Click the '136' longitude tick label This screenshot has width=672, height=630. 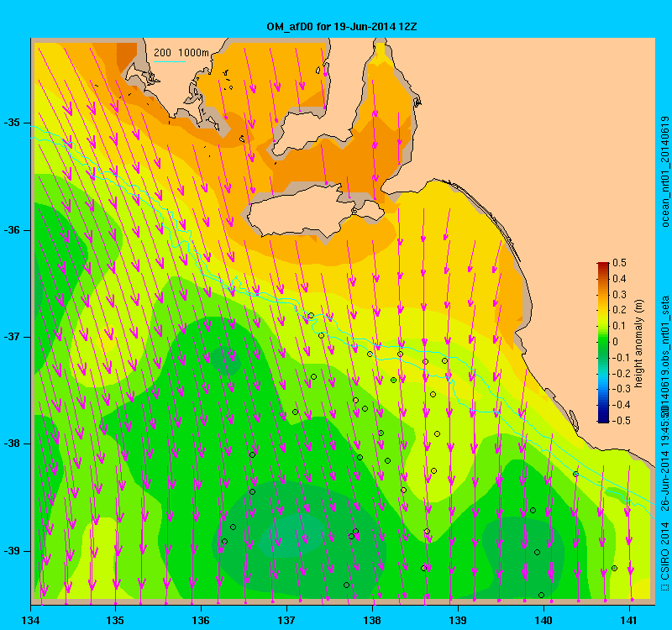click(201, 620)
